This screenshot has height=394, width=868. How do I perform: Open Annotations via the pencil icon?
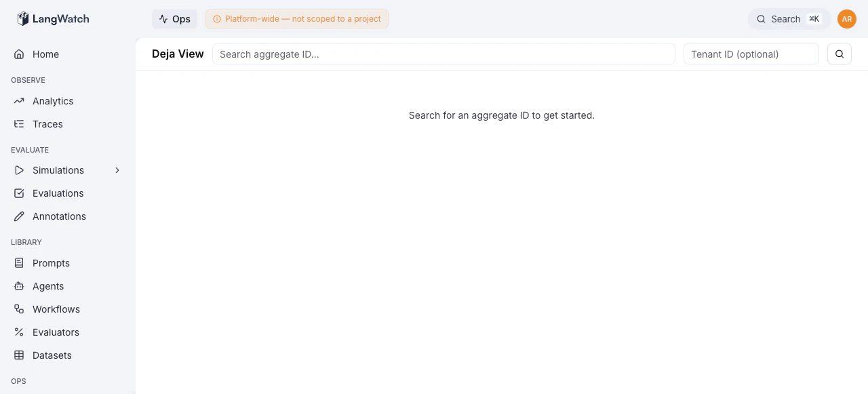[19, 216]
